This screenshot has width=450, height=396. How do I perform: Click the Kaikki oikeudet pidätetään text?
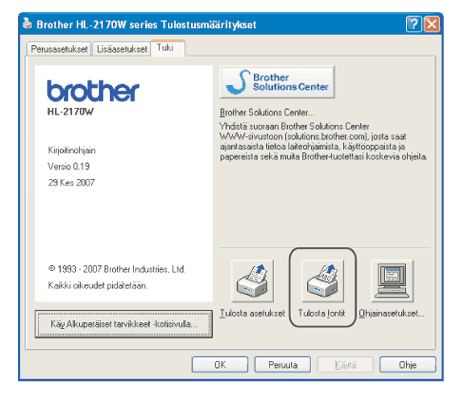97,285
